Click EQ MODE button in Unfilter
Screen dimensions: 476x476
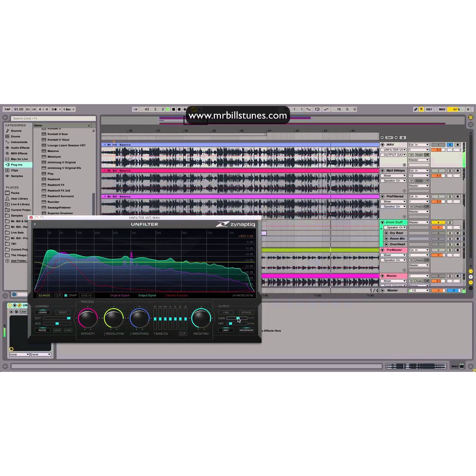pyautogui.click(x=45, y=295)
